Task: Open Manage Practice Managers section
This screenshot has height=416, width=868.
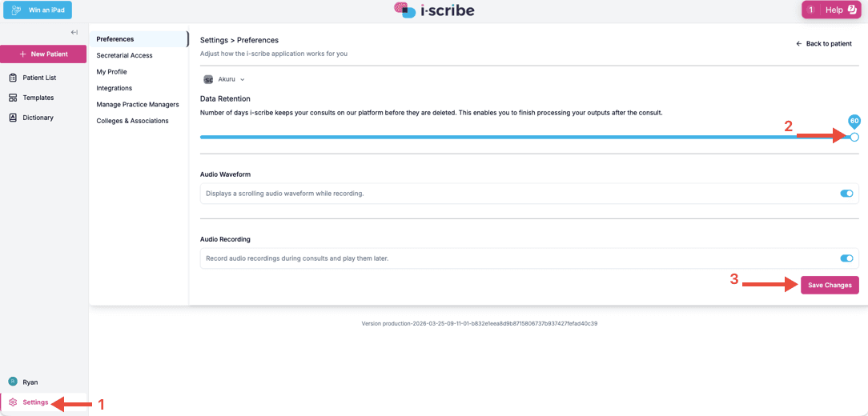Action: [x=139, y=104]
